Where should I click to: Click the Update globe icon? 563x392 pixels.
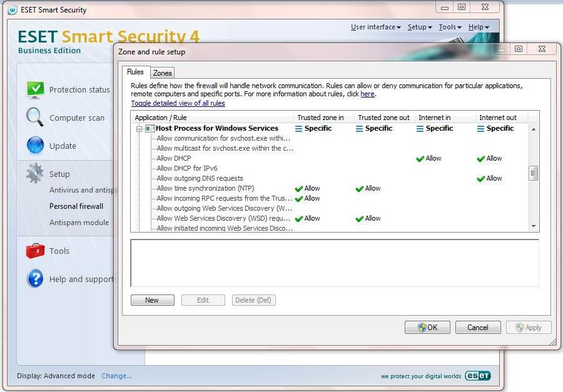point(35,146)
